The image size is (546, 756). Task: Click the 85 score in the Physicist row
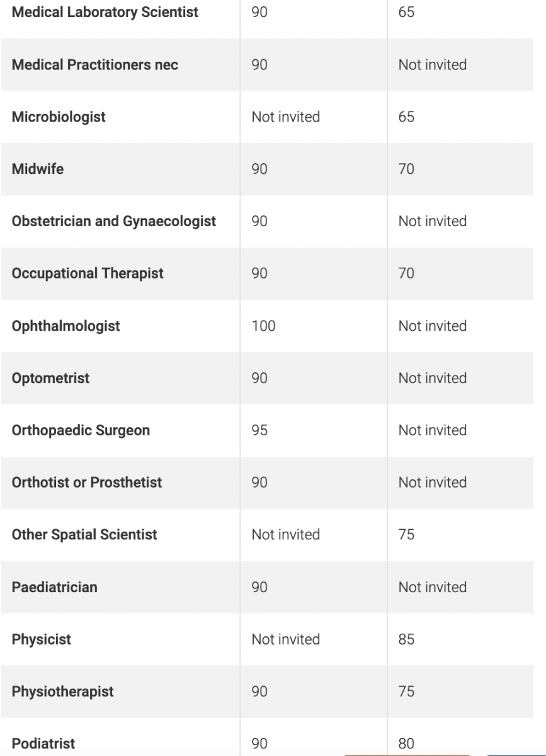[x=406, y=639]
